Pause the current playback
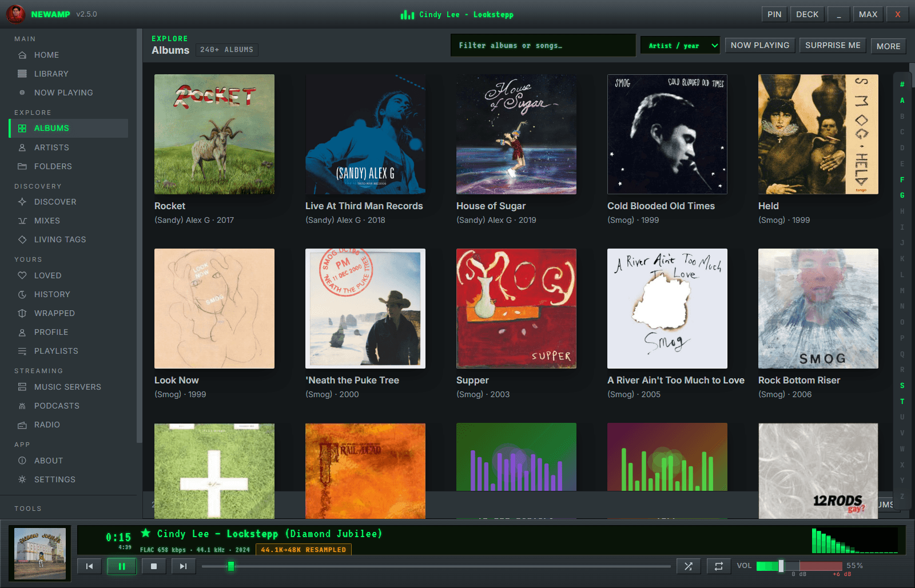This screenshot has width=915, height=588. point(122,566)
